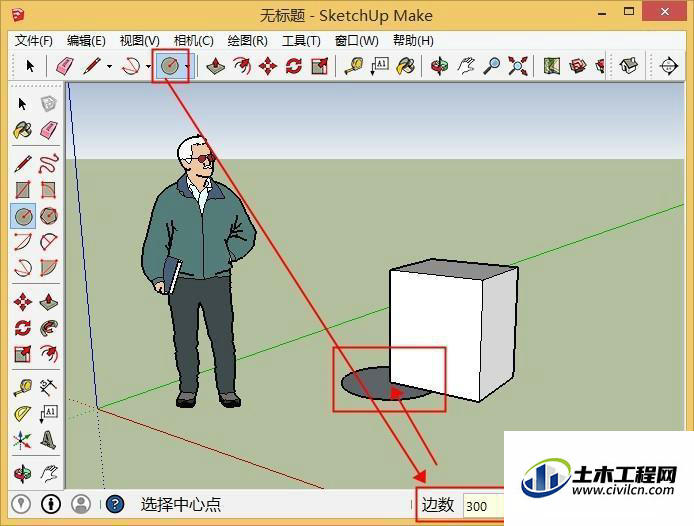Select the Dimensions tool
Screen dimensions: 694x526
(x=49, y=387)
